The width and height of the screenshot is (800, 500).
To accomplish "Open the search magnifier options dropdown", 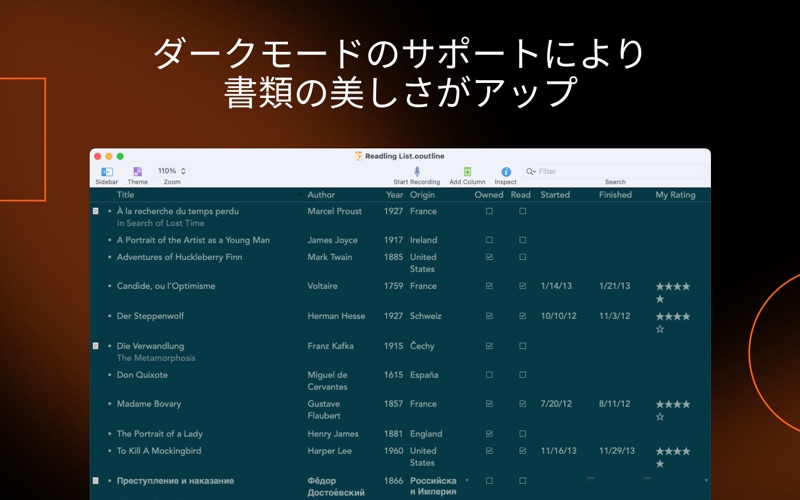I will pyautogui.click(x=531, y=171).
